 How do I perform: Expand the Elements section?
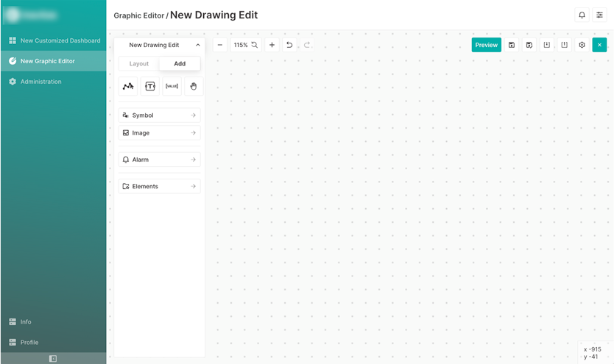point(160,186)
